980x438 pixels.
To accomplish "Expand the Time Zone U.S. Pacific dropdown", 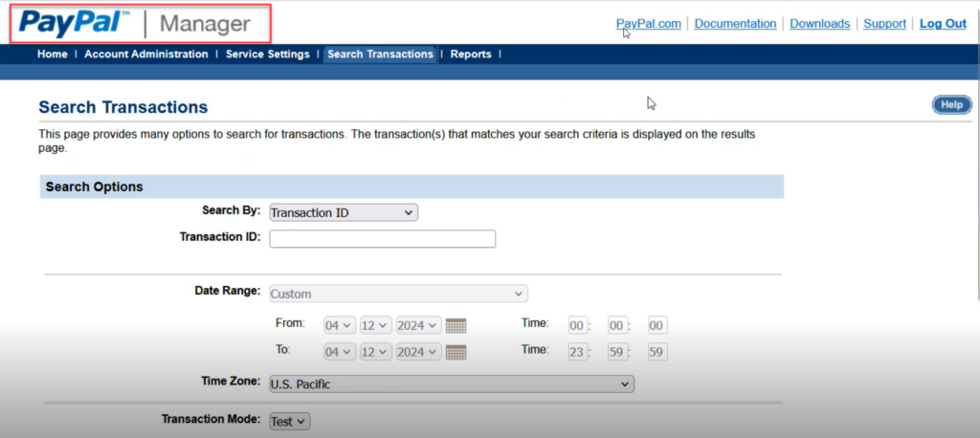I will 452,384.
